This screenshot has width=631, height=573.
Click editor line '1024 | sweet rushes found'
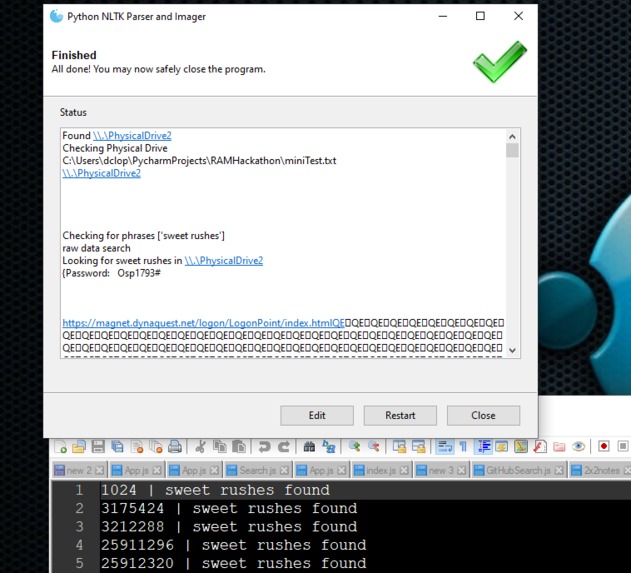coord(215,490)
